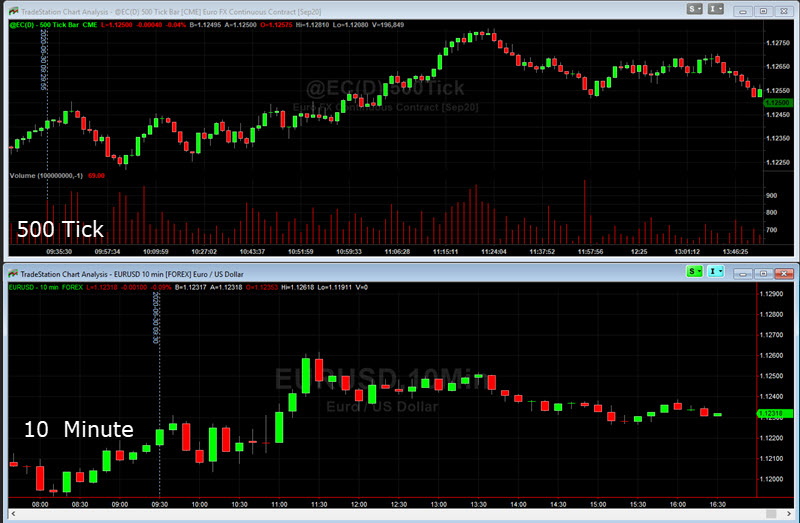Click red '69.00' volume value
Screen dimensions: 800x523
coord(96,176)
